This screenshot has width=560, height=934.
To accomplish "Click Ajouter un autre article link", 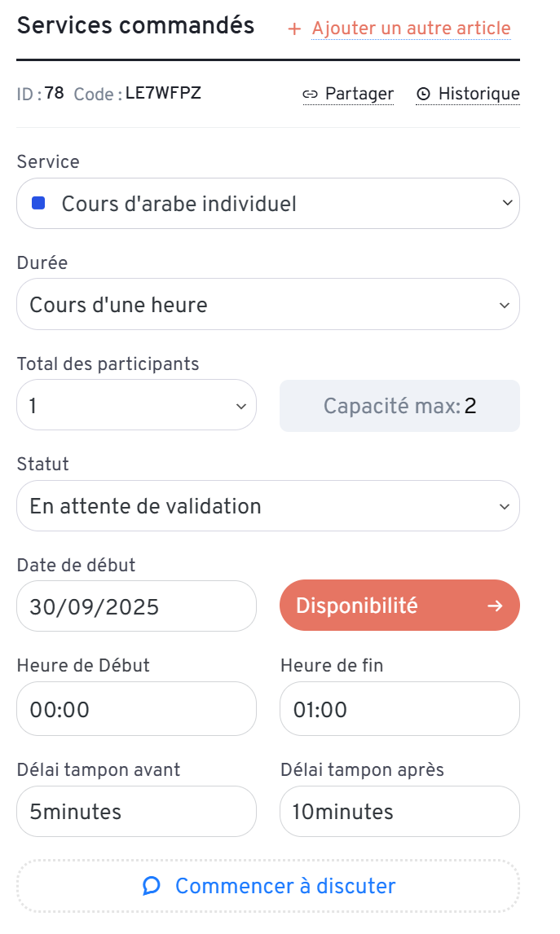I will point(411,29).
